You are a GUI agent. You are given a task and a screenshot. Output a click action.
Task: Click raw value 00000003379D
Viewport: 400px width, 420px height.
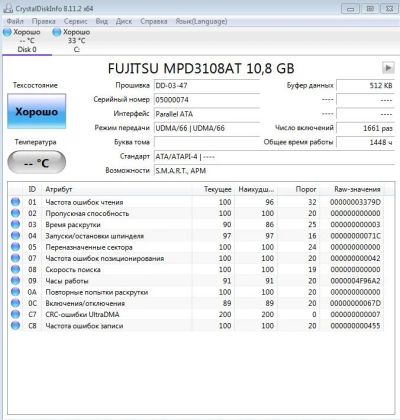[355, 202]
